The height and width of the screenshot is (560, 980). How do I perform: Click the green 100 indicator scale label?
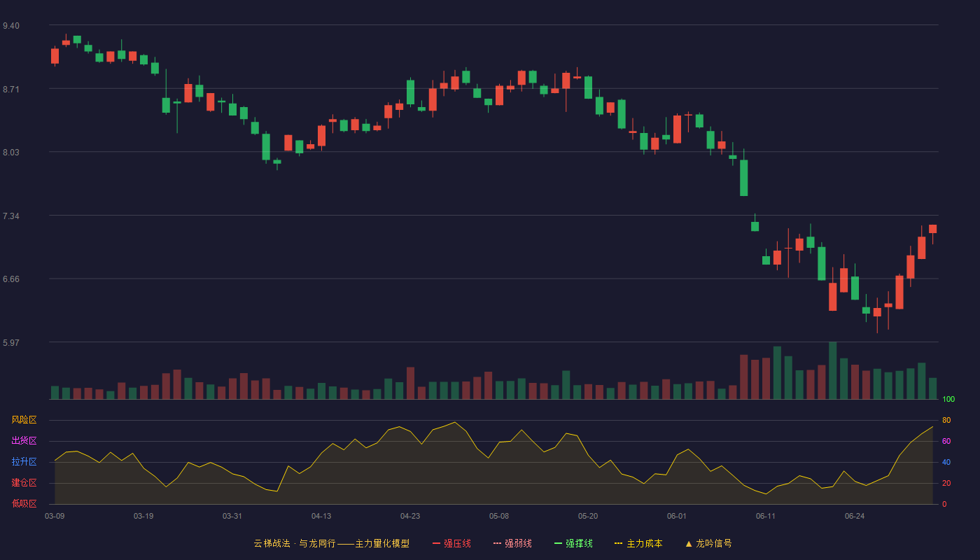tap(948, 400)
